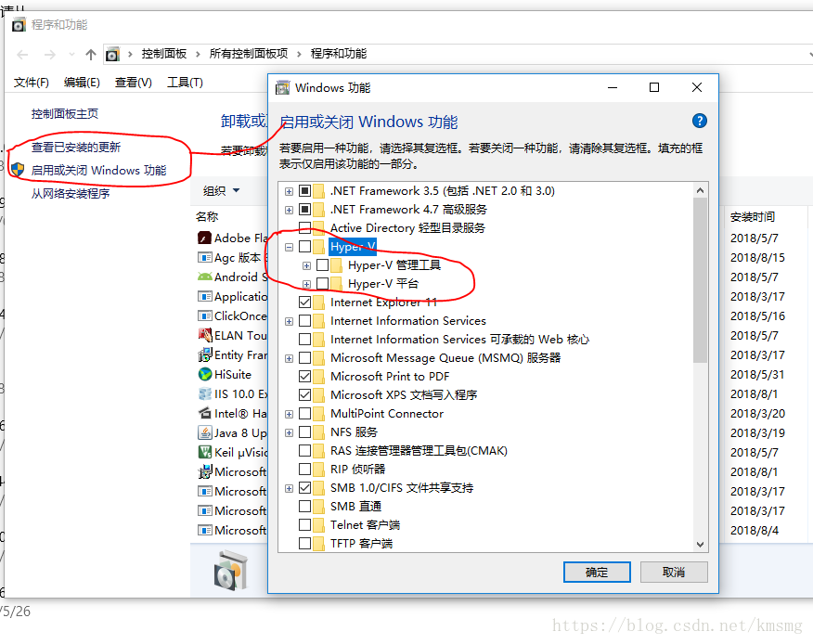Collapse the Hyper-V tree node
The image size is (813, 644).
point(290,247)
